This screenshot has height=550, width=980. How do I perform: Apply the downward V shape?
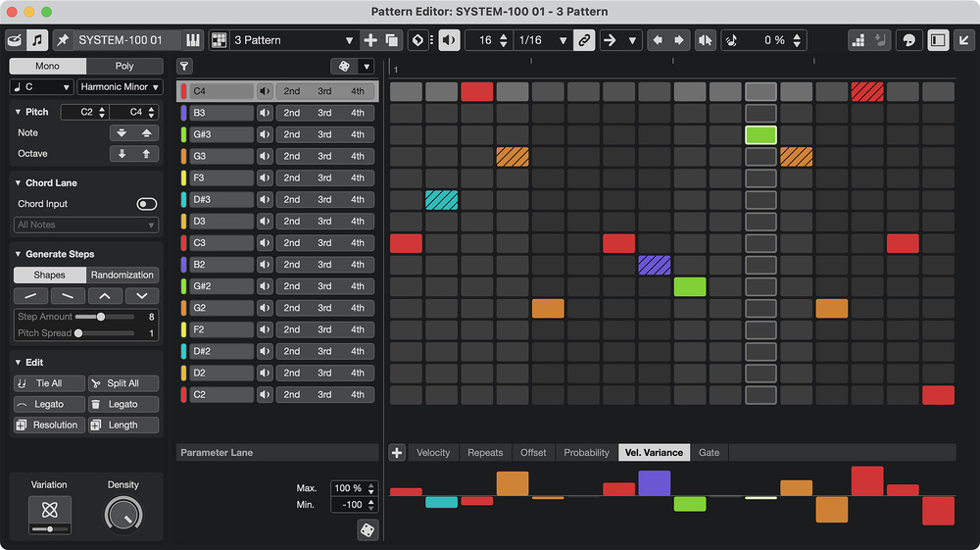(142, 296)
